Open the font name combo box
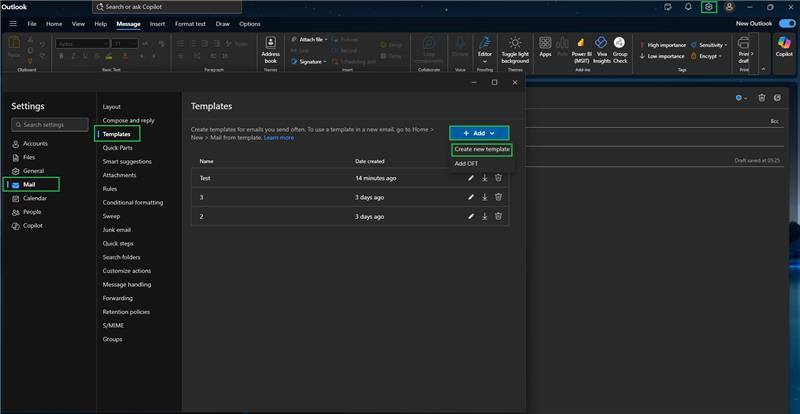800x414 pixels. point(82,44)
